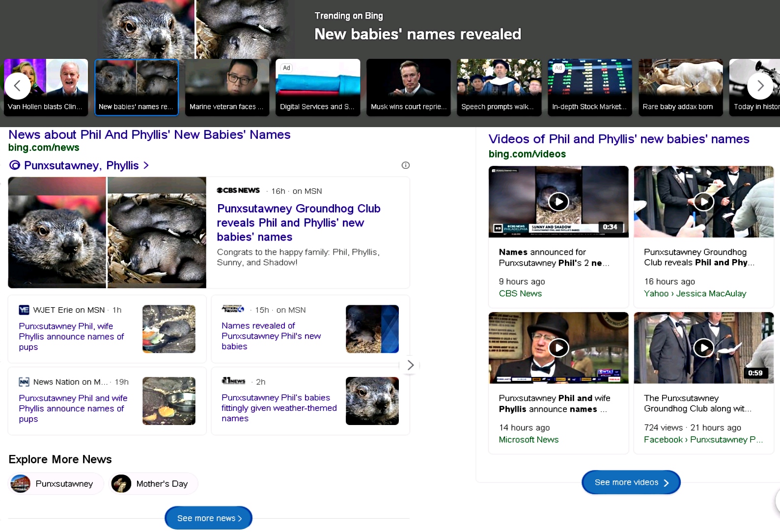780x532 pixels.
Task: Click the carousel previous arrow
Action: tap(17, 86)
